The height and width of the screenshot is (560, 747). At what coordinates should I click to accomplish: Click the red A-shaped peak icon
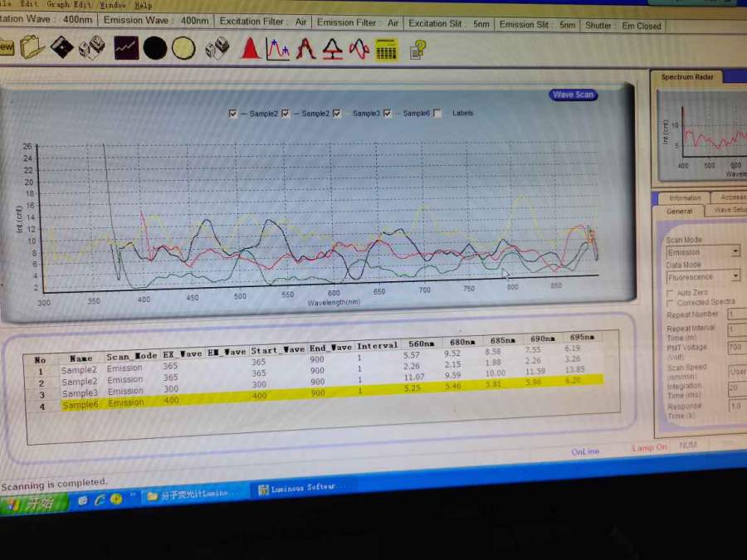[x=305, y=49]
